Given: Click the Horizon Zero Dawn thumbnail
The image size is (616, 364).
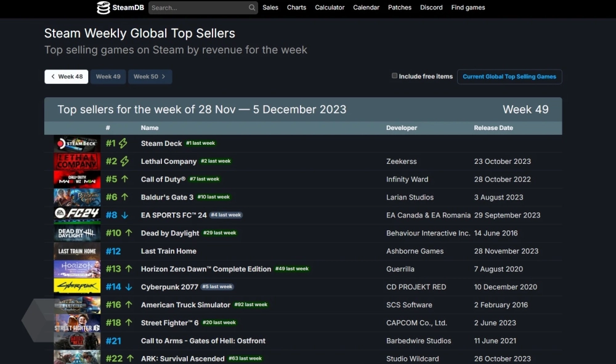Looking at the screenshot, I should tap(76, 269).
